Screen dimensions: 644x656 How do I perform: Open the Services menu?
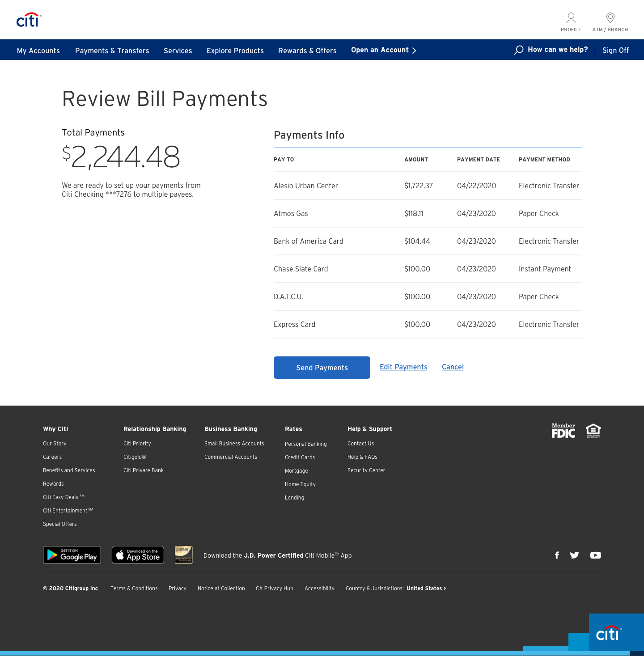pyautogui.click(x=178, y=51)
